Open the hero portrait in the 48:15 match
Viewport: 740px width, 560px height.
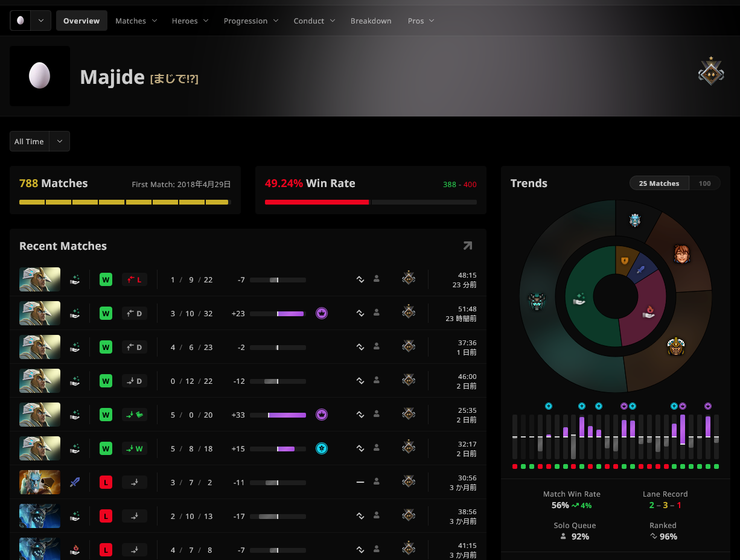40,279
